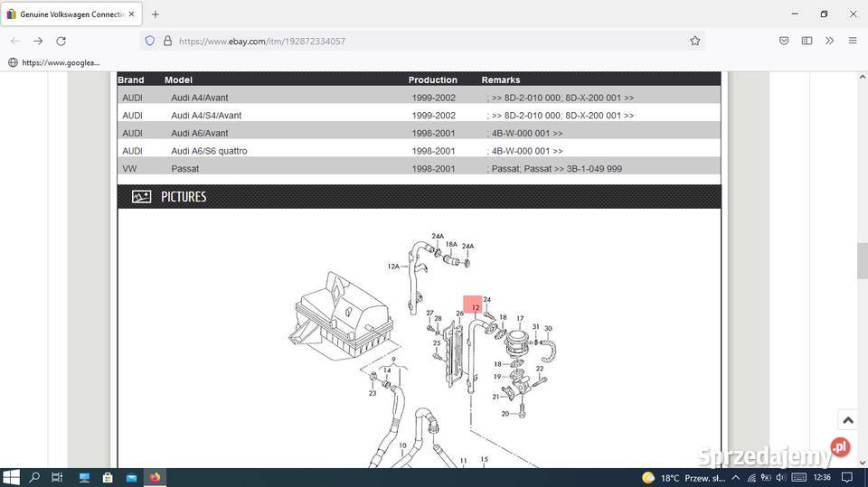Click the scroll-to-top arrow button
Image resolution: width=868 pixels, height=487 pixels.
tap(847, 420)
